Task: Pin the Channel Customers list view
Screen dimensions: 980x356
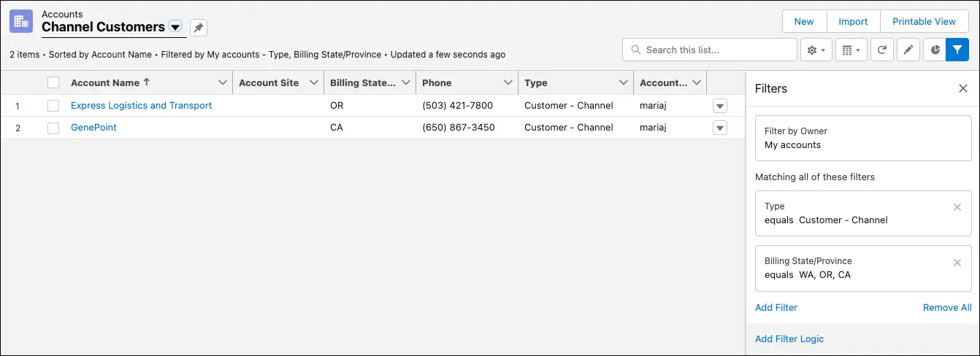Action: (x=199, y=28)
